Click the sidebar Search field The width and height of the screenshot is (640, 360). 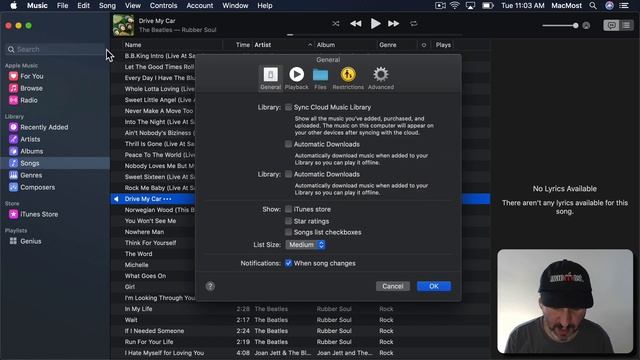tap(55, 49)
